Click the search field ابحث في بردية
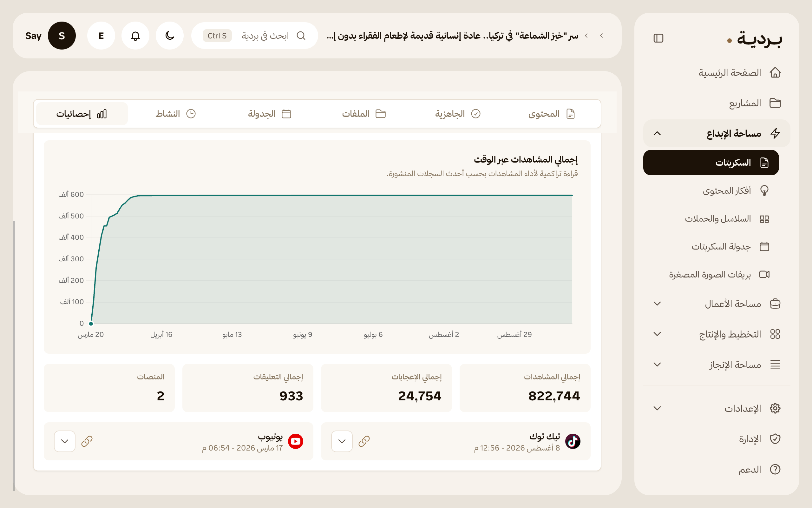This screenshot has height=508, width=812. point(254,36)
